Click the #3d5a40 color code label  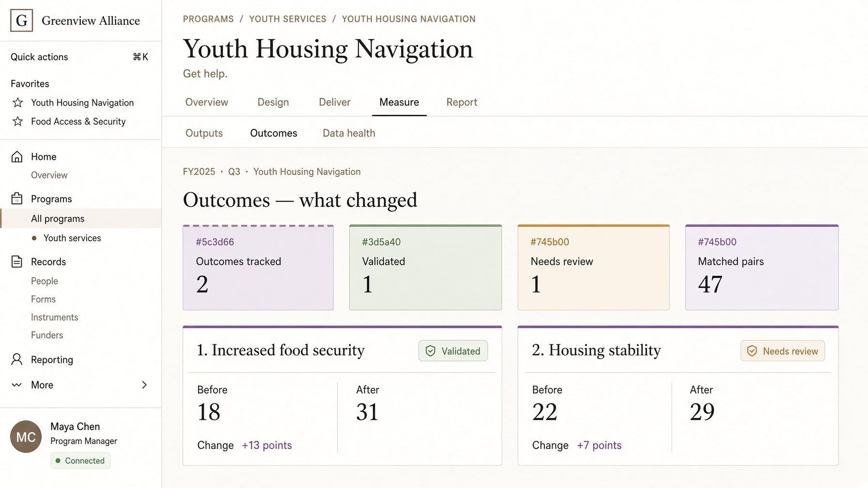point(381,242)
